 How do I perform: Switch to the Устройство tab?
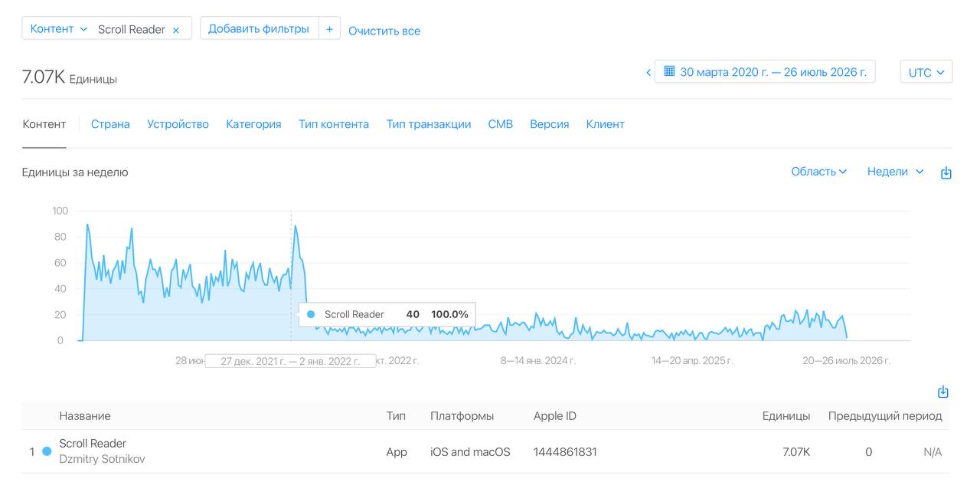click(x=178, y=123)
